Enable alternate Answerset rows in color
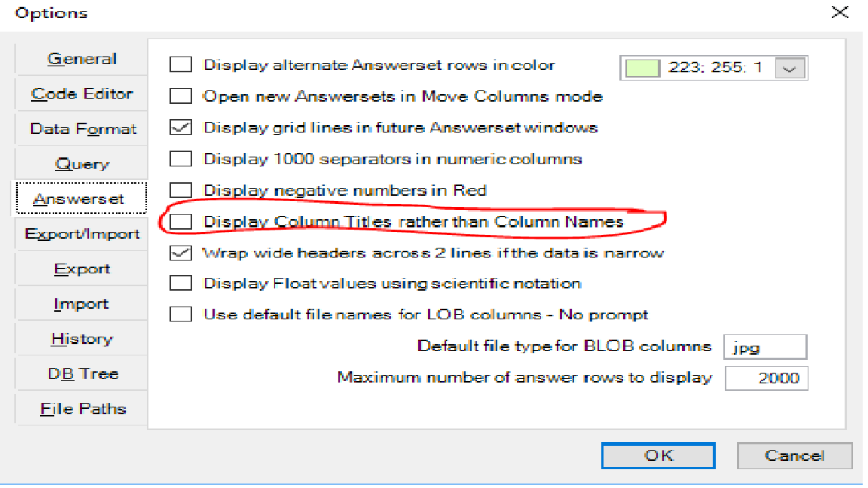This screenshot has height=488, width=868. [181, 65]
